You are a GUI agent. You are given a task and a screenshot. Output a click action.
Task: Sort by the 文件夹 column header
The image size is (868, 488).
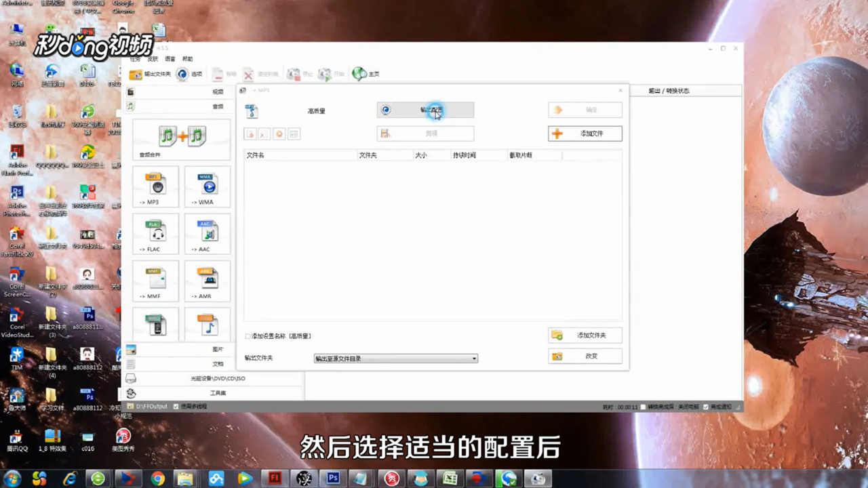[384, 155]
